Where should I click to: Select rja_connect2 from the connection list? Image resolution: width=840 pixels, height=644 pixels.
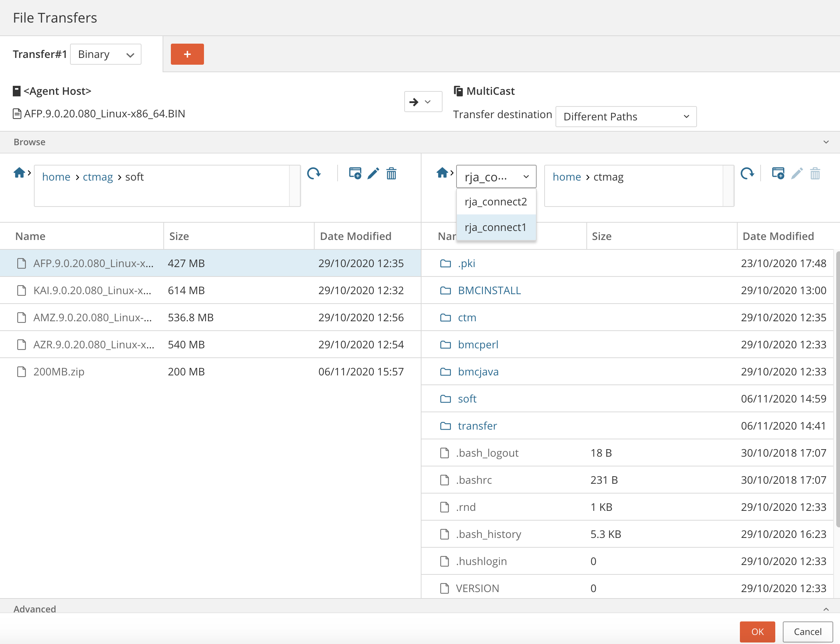(495, 202)
